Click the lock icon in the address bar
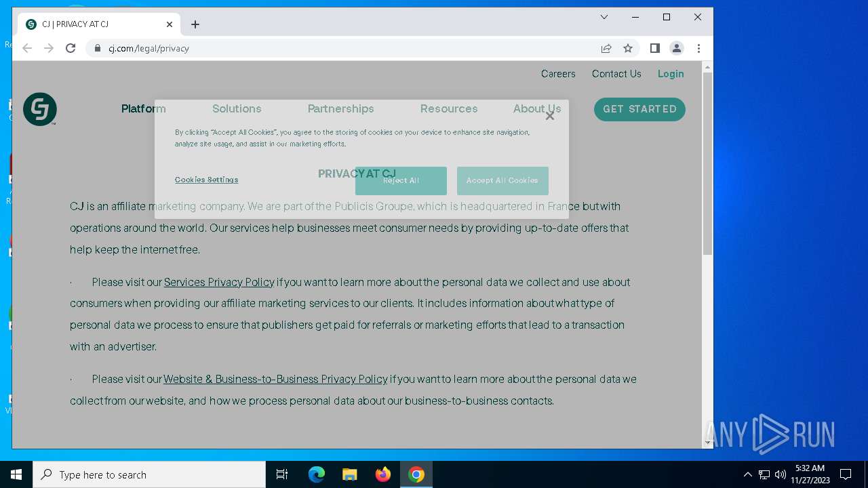Screen dimensions: 868x488 98,48
